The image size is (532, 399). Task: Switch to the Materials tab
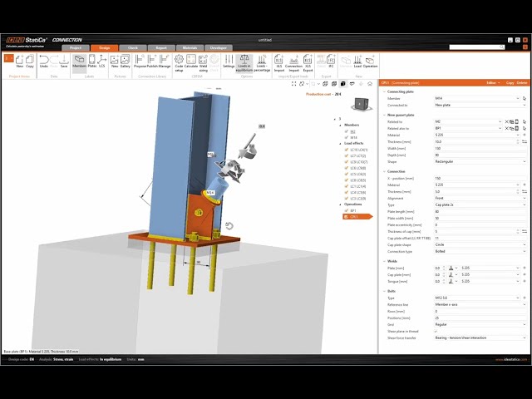[190, 48]
